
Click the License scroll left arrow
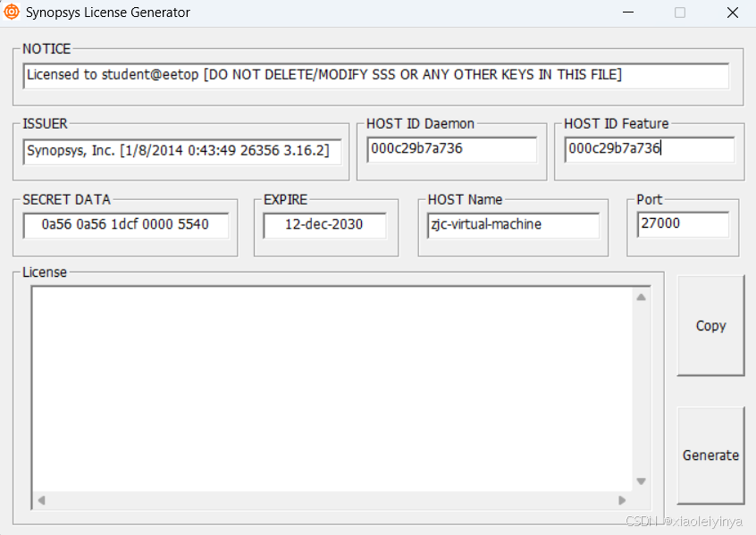point(41,500)
